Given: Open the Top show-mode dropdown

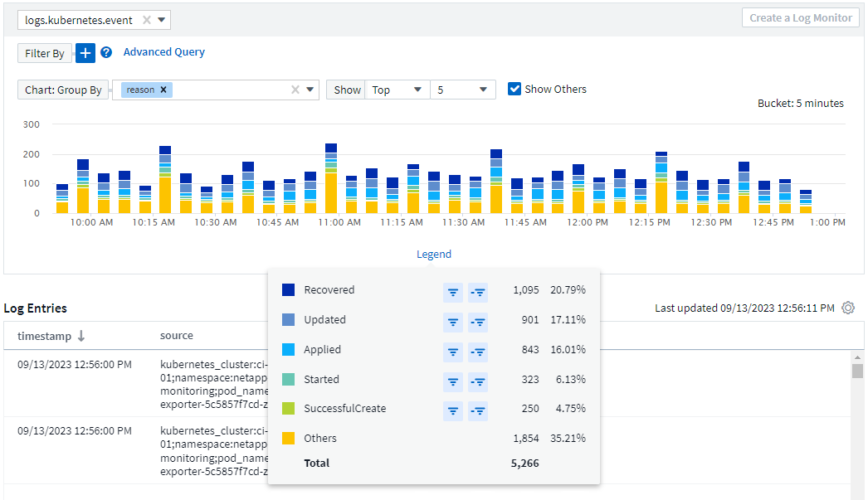Looking at the screenshot, I should 397,90.
